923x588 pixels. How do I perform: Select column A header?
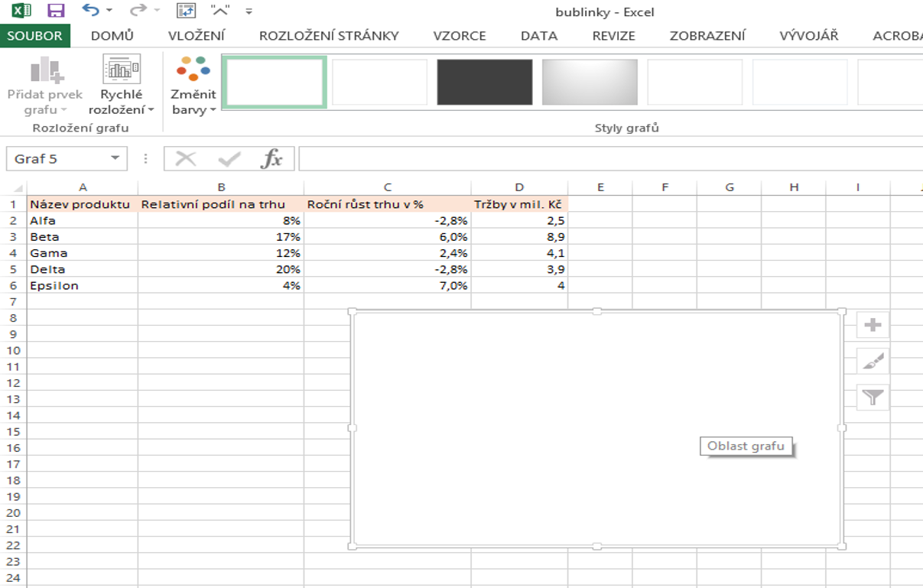click(x=83, y=187)
